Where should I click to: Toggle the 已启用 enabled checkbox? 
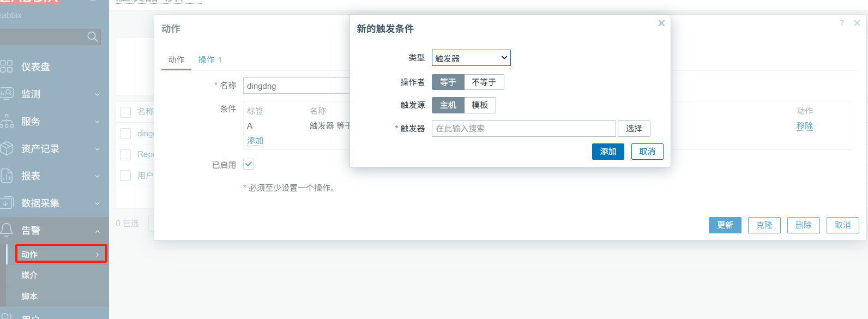[x=249, y=164]
